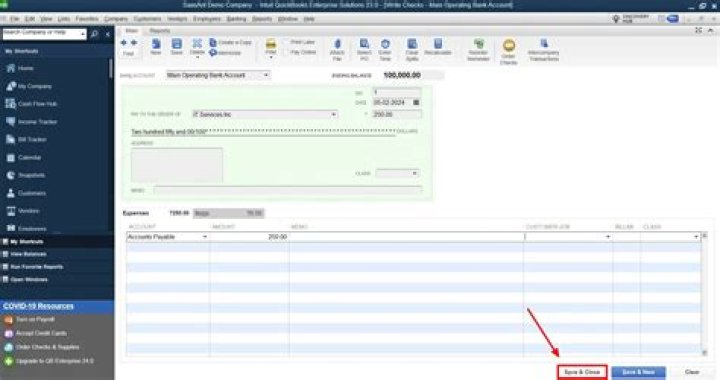The height and width of the screenshot is (380, 720).
Task: Expand the Delete button's dropdown arrow
Action: click(x=197, y=57)
